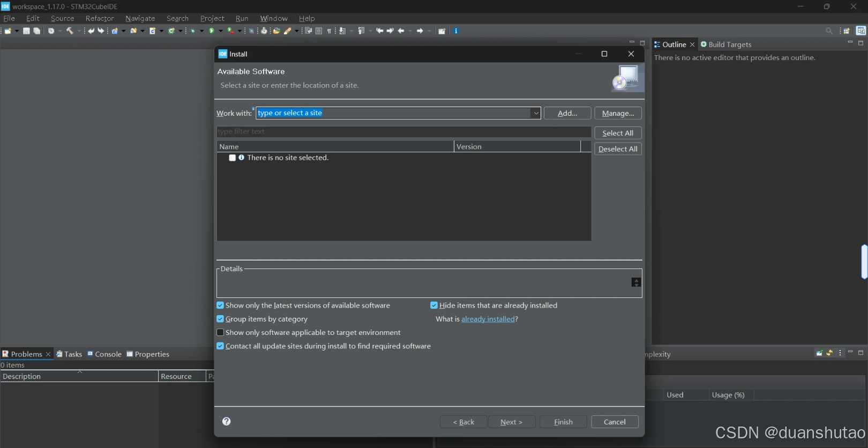Toggle Contact all update sites checkbox

click(x=220, y=346)
